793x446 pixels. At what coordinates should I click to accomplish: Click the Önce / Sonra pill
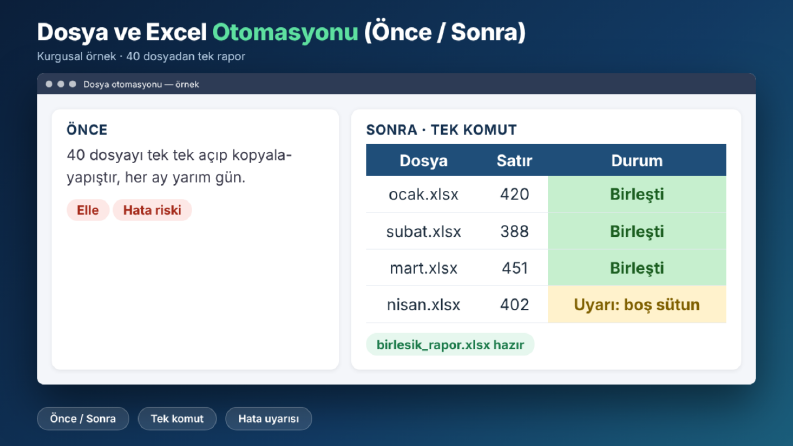point(83,419)
